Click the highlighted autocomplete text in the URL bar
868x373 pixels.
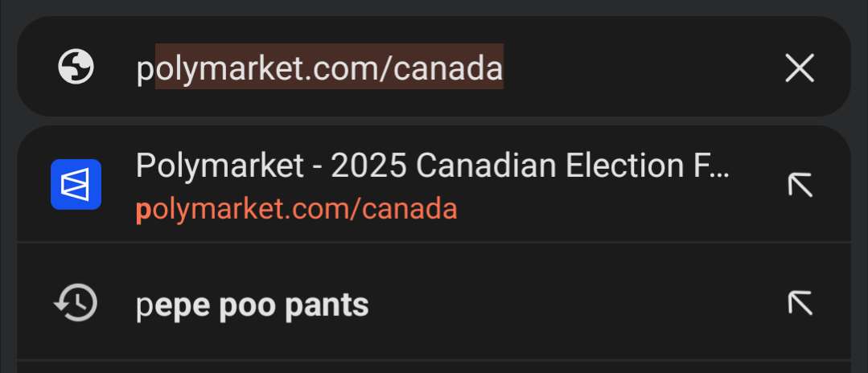(329, 67)
